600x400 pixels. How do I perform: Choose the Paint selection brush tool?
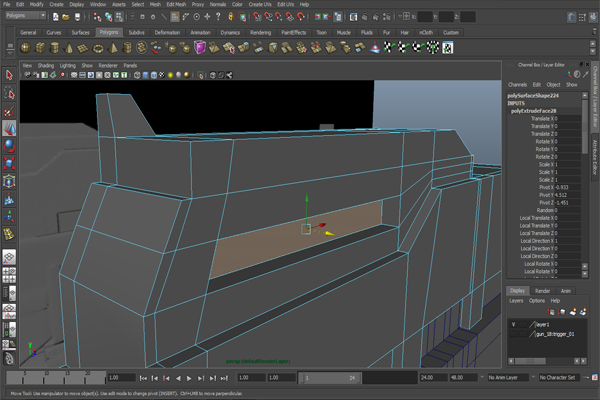(9, 111)
